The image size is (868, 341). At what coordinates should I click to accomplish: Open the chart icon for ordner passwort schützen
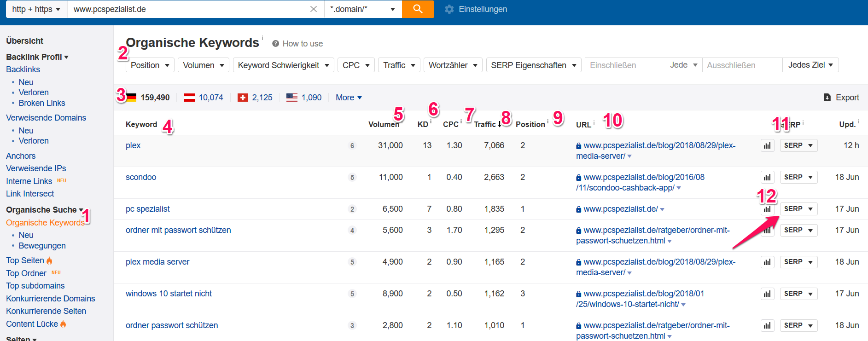pyautogui.click(x=767, y=325)
